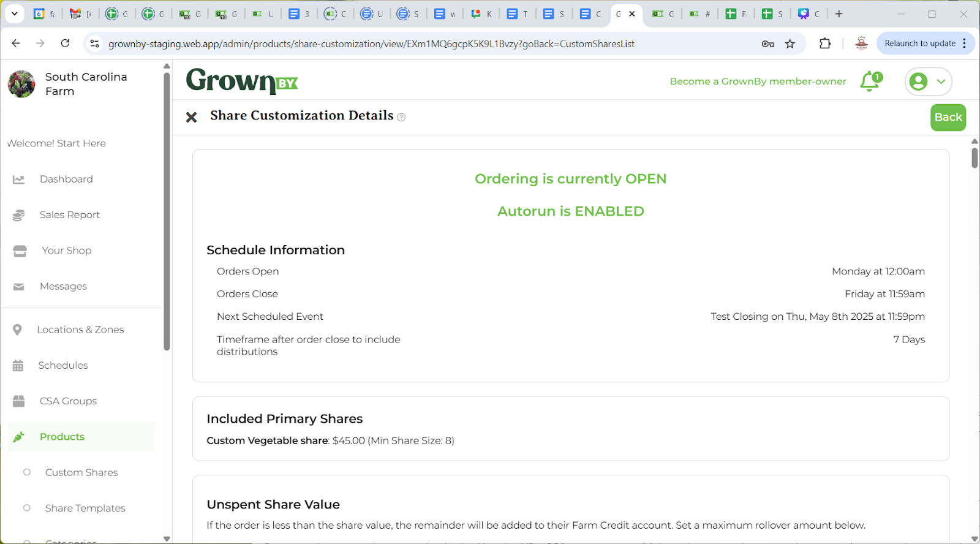This screenshot has height=544, width=980.
Task: Click the site information icon in address bar
Action: click(94, 43)
